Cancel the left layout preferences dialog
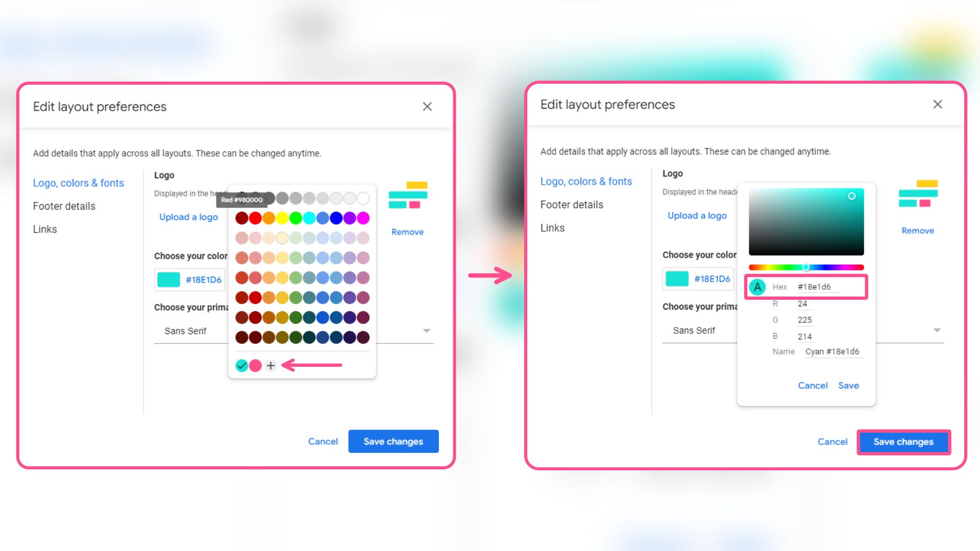This screenshot has width=980, height=551. (x=323, y=441)
